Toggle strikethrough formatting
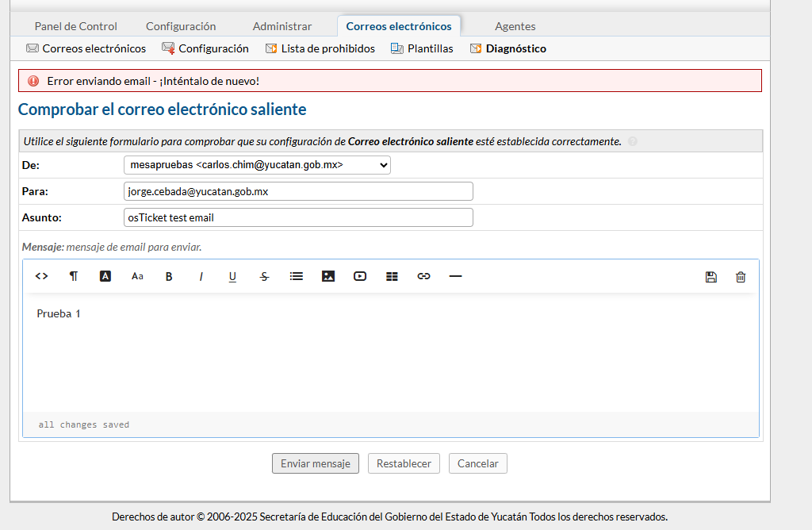Screen dimensions: 812x530 tap(264, 276)
